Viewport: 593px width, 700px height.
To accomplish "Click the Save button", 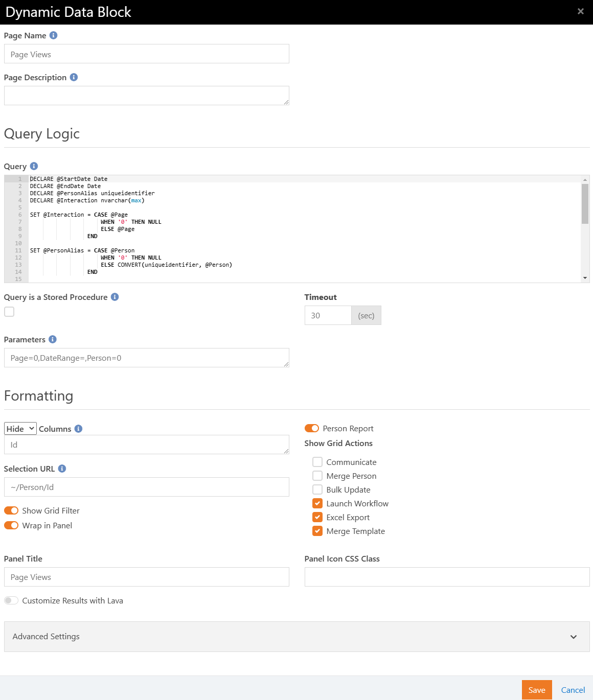I will 537,690.
